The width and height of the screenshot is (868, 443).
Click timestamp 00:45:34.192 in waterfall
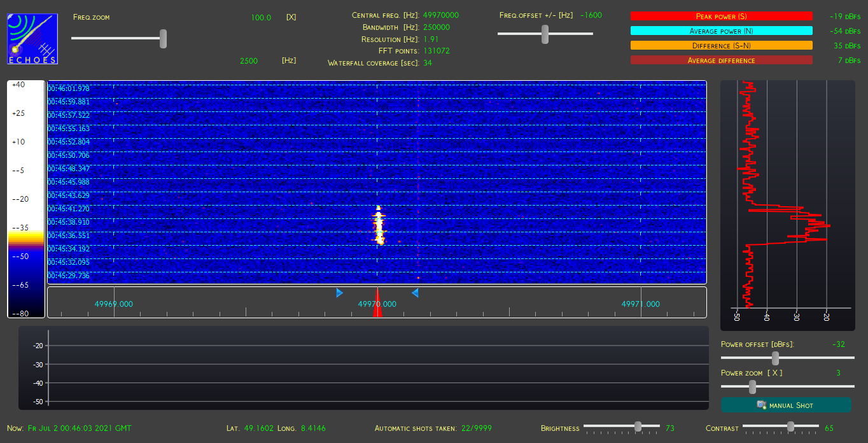(69, 249)
